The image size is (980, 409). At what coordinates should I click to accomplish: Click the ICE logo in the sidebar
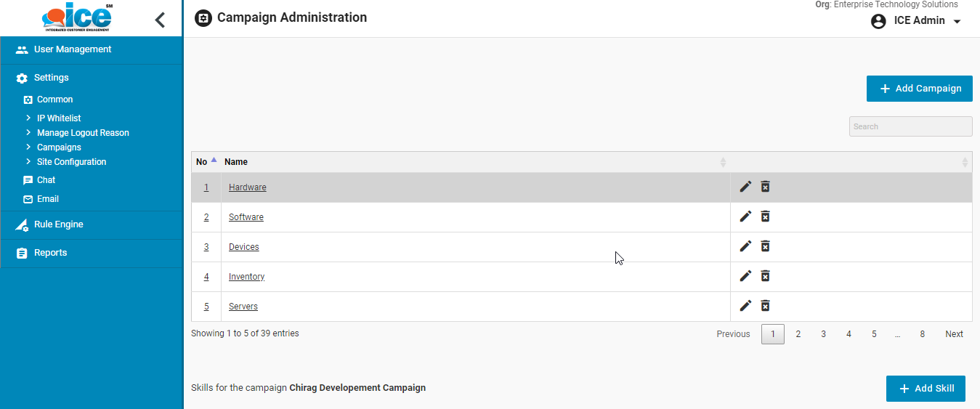[x=77, y=18]
